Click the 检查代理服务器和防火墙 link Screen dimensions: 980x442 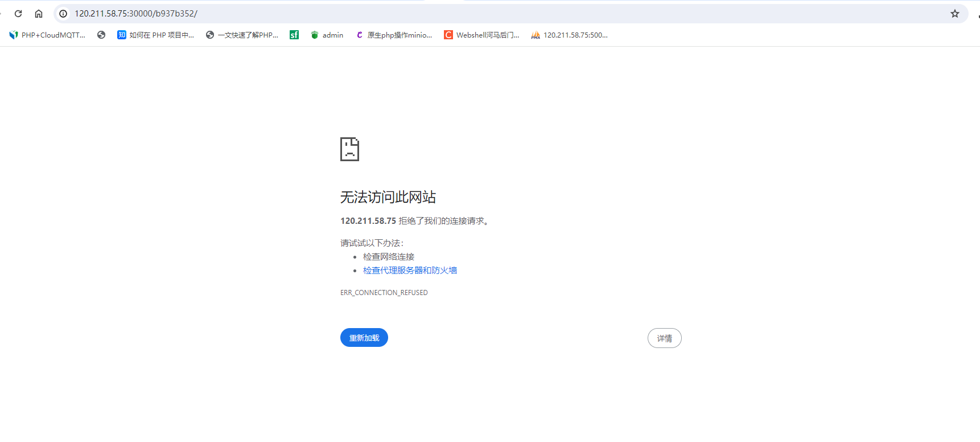(x=410, y=271)
